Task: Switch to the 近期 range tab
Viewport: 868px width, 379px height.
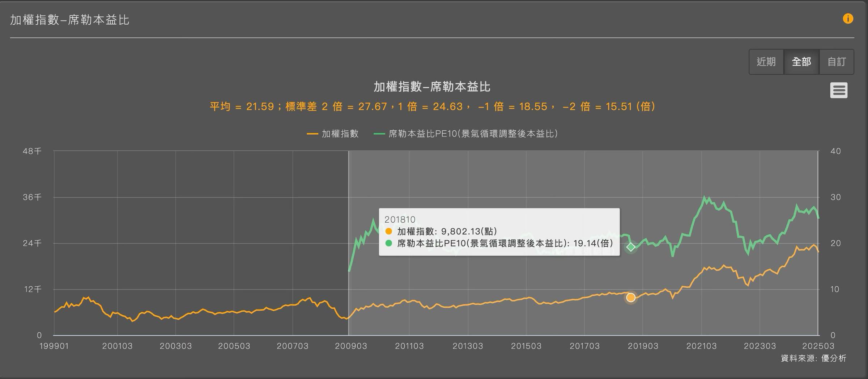Action: tap(766, 62)
